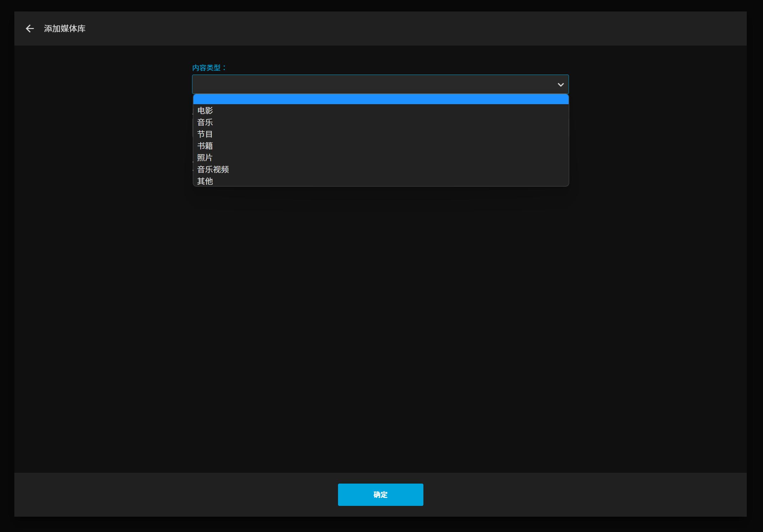Image resolution: width=763 pixels, height=532 pixels.
Task: Select 音乐 content type
Action: pos(205,122)
